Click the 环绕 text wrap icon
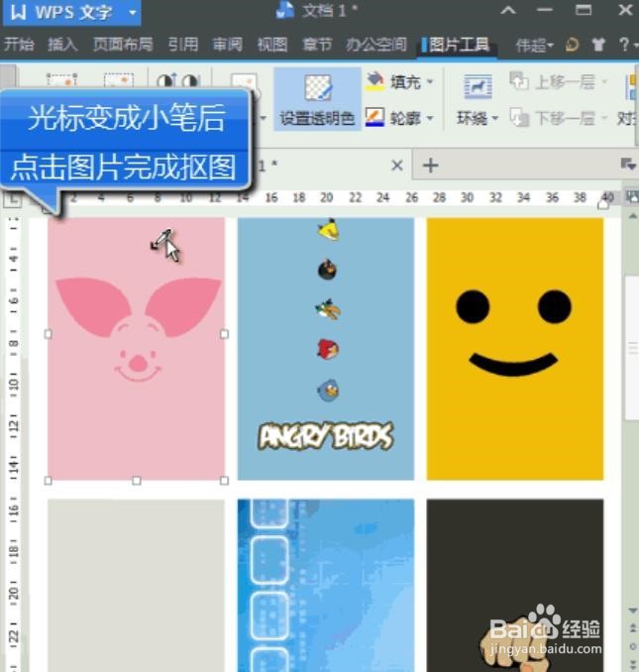Image resolution: width=639 pixels, height=672 pixels. point(478,86)
